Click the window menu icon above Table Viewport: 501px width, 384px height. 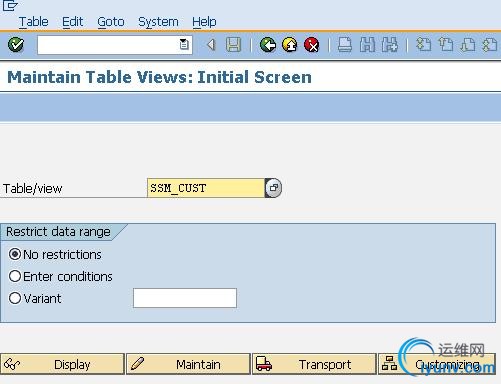click(10, 6)
